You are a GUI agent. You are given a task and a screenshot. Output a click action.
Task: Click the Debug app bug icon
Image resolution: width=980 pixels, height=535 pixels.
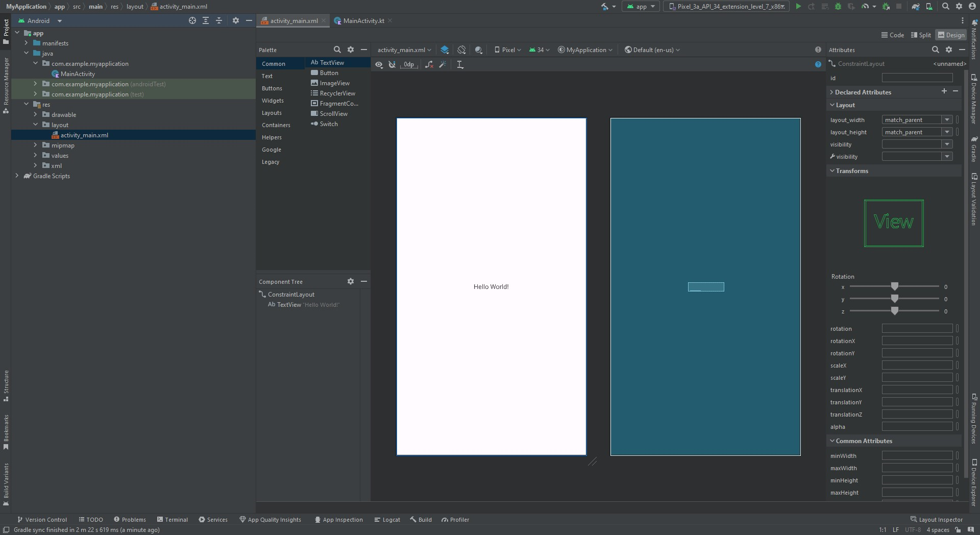click(838, 7)
